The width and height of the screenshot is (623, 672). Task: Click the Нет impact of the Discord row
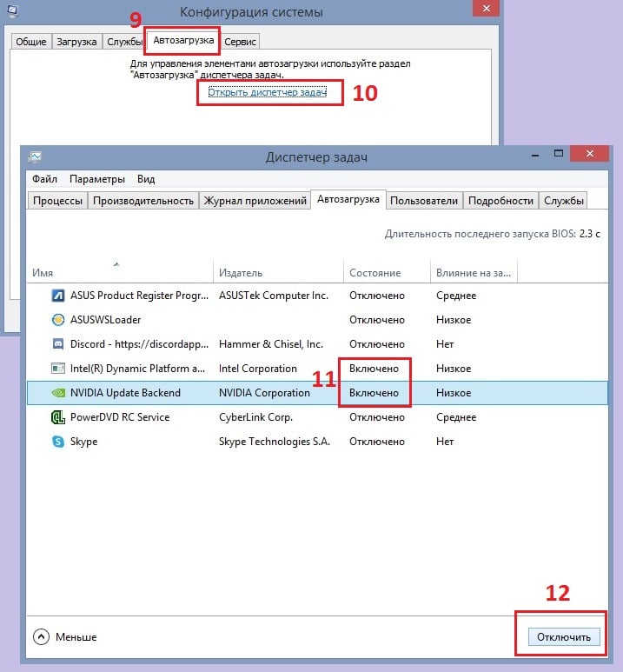click(x=445, y=344)
